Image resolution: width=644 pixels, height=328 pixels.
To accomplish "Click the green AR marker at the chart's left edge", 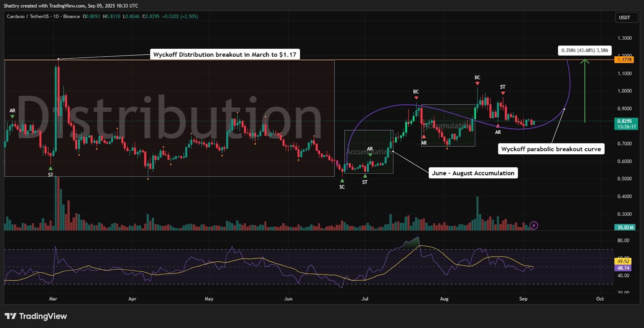I will tap(12, 116).
